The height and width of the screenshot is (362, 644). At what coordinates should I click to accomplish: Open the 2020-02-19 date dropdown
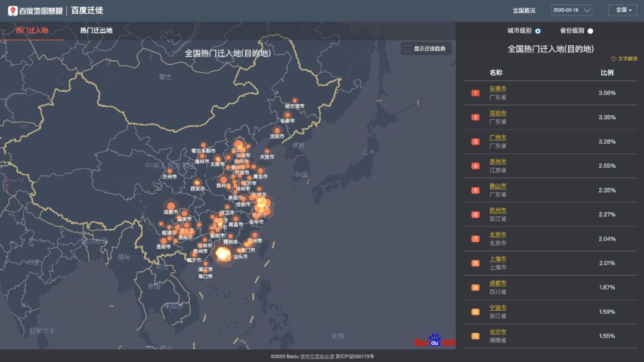(x=571, y=10)
